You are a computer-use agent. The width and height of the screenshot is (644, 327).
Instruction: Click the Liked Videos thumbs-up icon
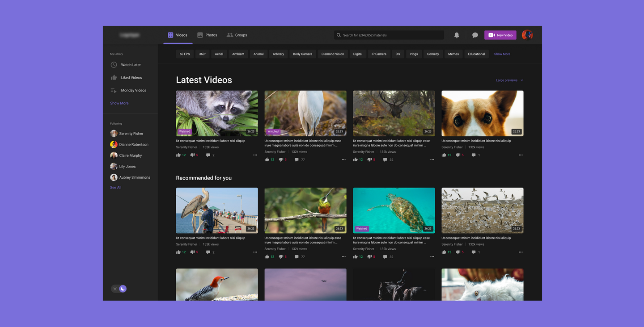coord(114,78)
